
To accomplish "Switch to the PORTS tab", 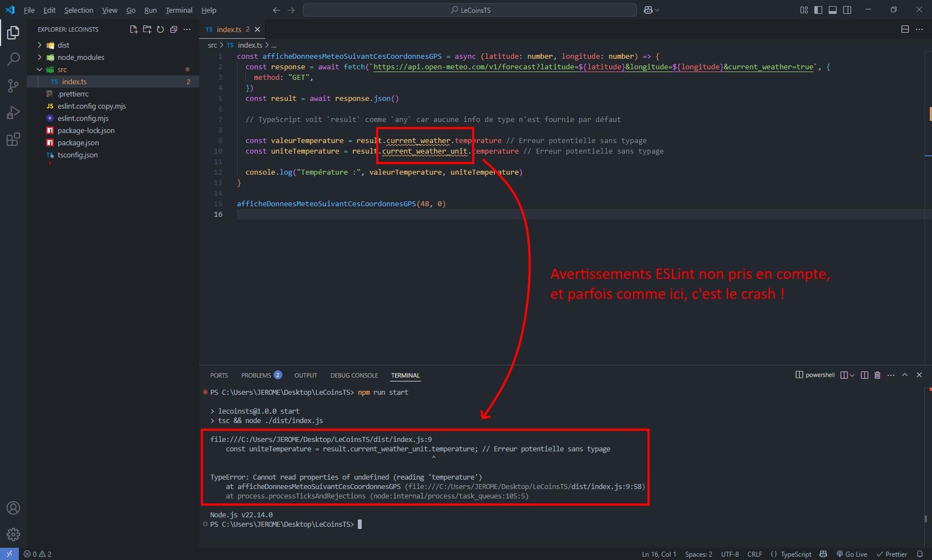I will [x=219, y=375].
